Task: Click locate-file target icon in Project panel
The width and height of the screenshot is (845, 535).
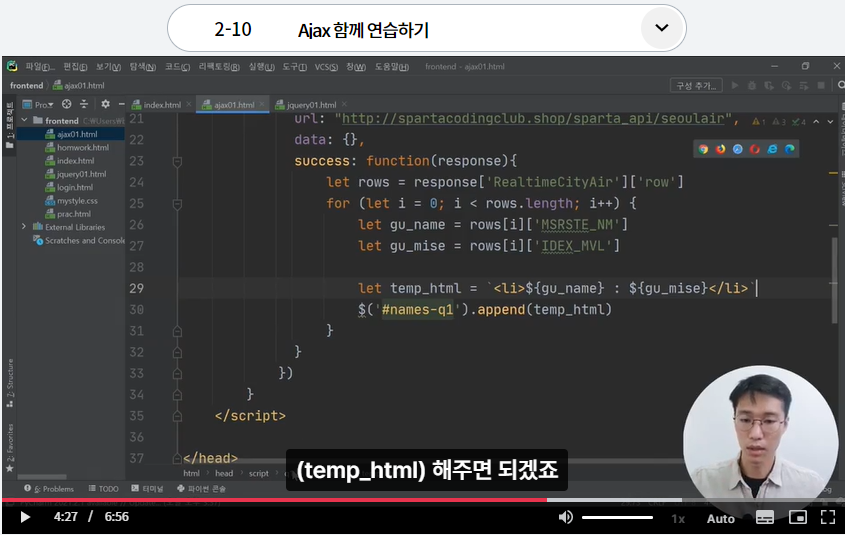Action: 66,104
